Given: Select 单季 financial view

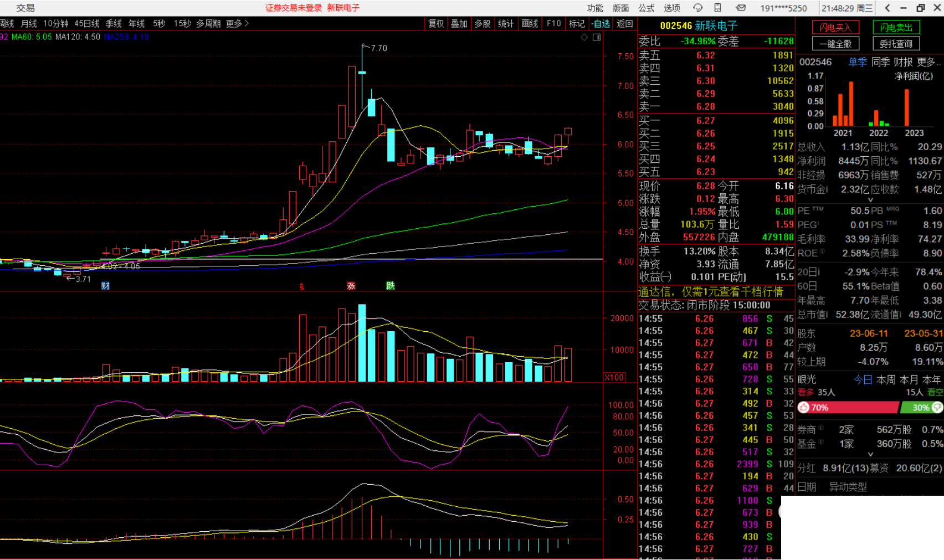Looking at the screenshot, I should click(858, 62).
